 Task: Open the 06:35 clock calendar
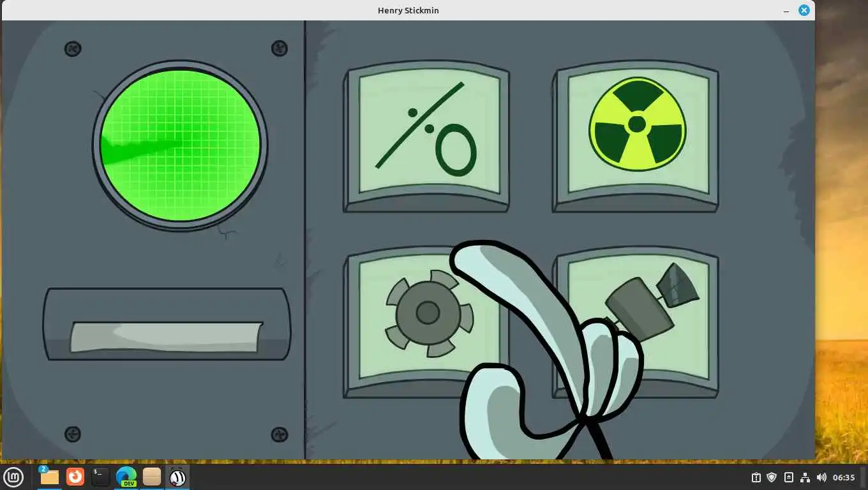click(844, 477)
